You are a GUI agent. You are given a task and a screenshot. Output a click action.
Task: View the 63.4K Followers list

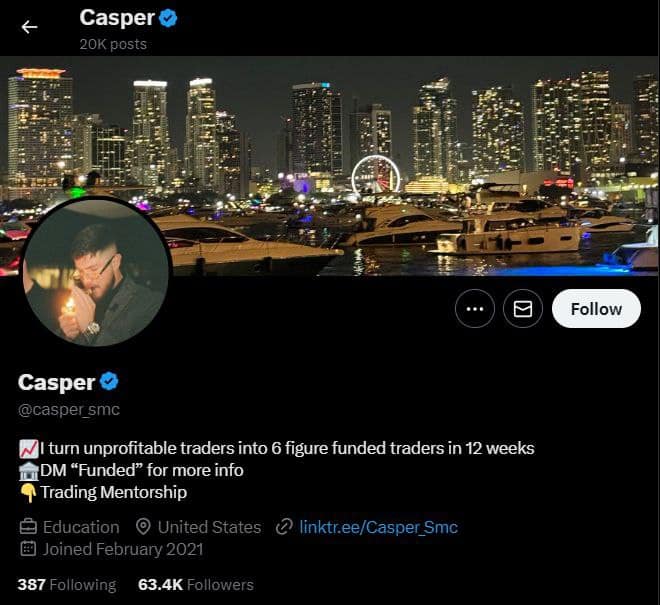[x=196, y=585]
